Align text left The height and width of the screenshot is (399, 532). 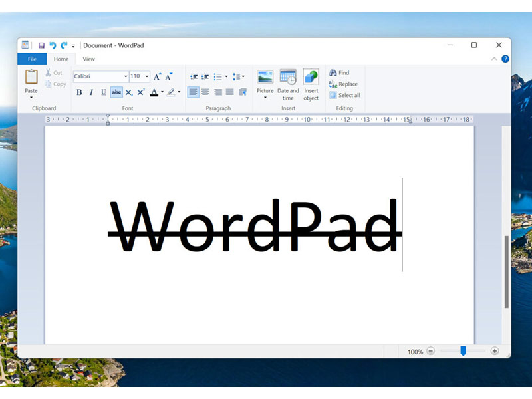click(193, 92)
